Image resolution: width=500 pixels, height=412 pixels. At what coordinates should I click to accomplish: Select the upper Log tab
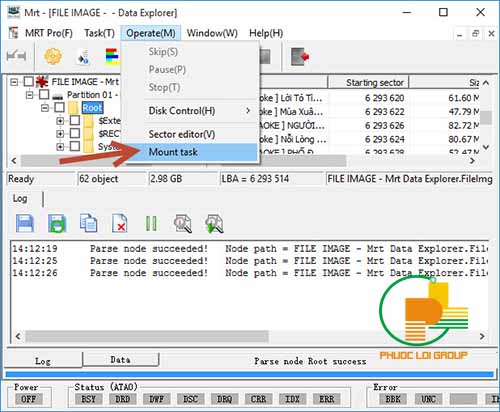click(20, 199)
